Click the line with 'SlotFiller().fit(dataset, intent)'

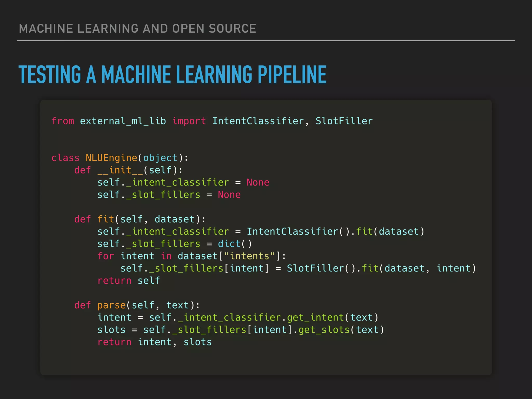pos(298,268)
